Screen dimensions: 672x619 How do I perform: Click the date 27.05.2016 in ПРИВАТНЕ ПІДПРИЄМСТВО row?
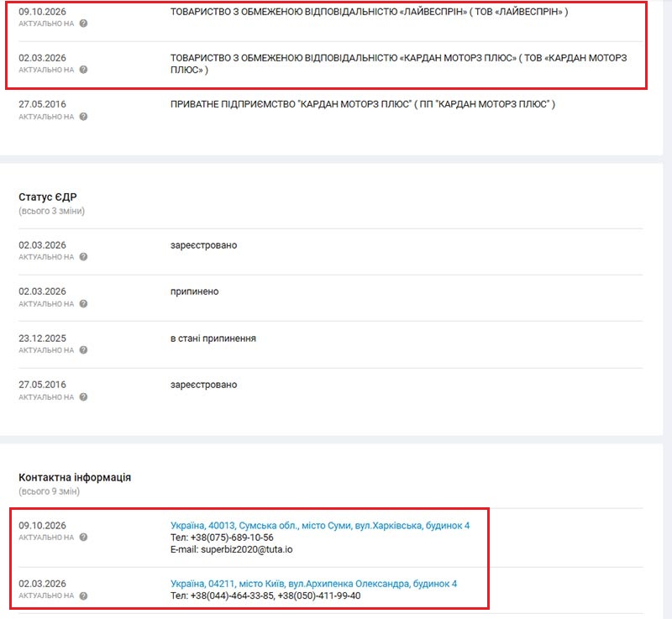tap(42, 104)
